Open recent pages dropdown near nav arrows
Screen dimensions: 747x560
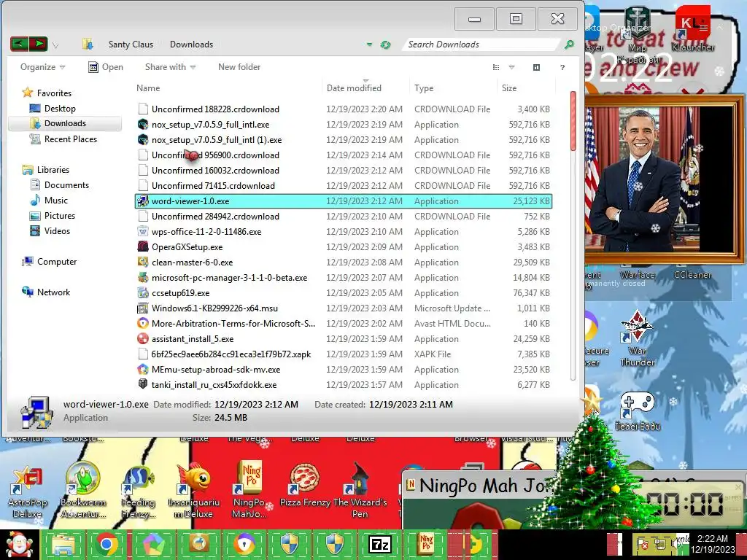(x=55, y=45)
